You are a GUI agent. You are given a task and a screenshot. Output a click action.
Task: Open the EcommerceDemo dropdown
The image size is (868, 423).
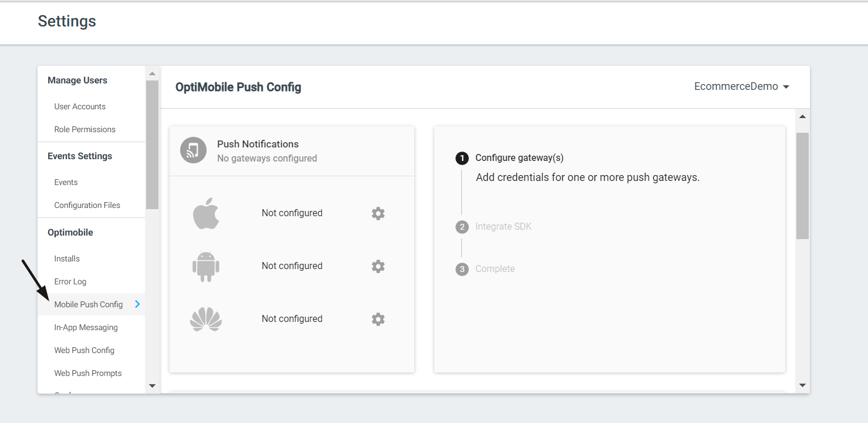point(742,86)
